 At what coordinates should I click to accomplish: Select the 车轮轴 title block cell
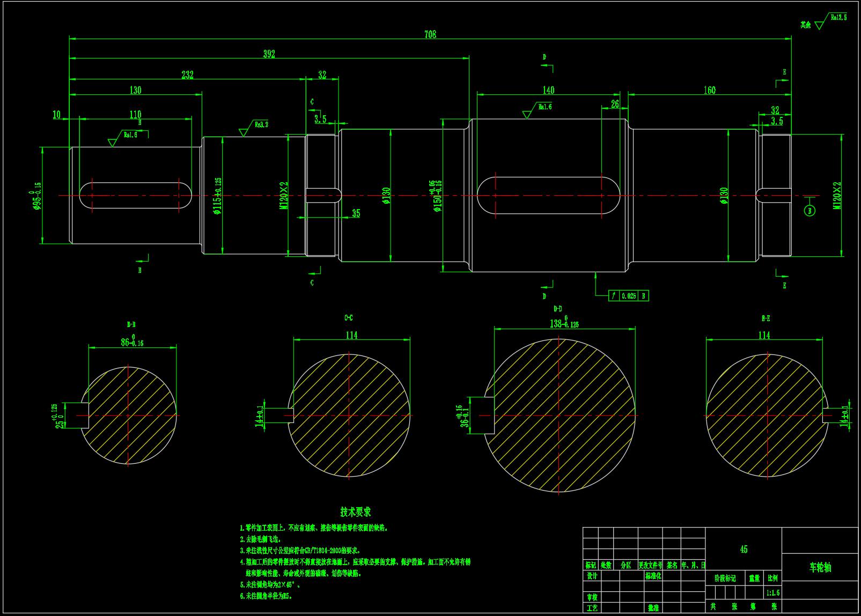pos(820,567)
